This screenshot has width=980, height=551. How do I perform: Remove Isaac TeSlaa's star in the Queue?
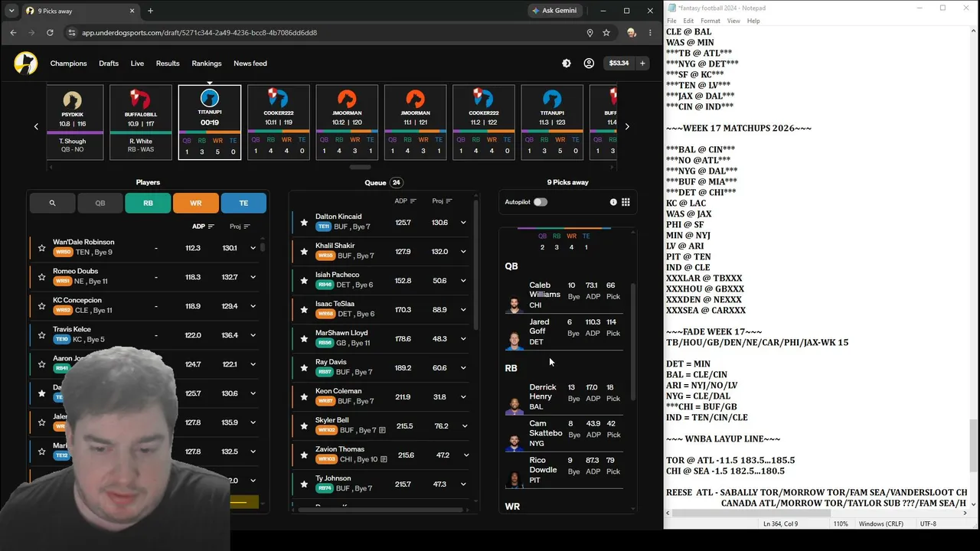coord(304,310)
